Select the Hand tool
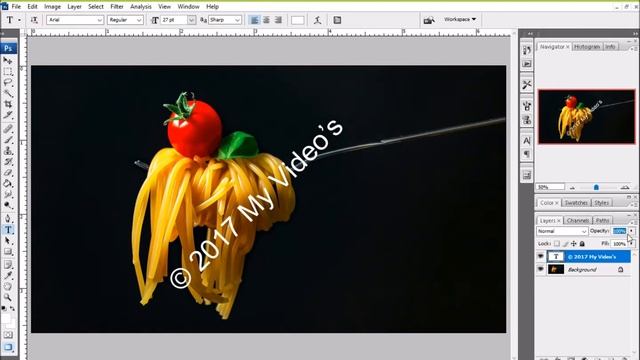640x360 pixels. tap(8, 287)
